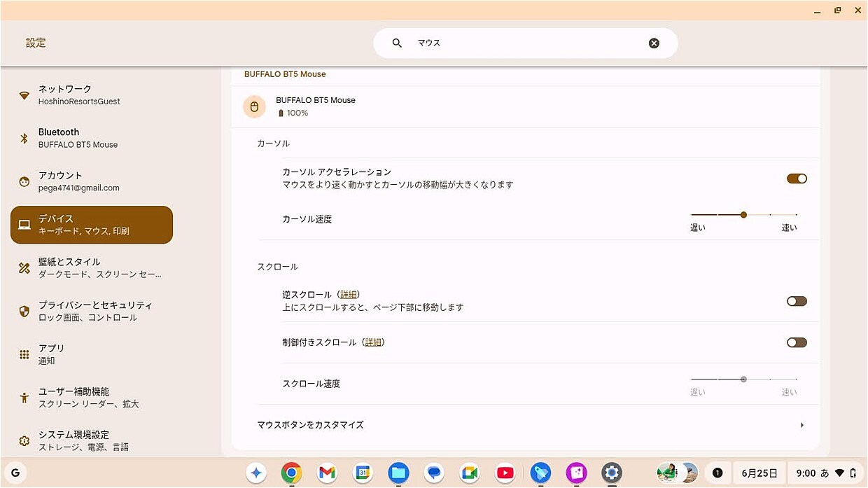The image size is (868, 488).
Task: Turn on controlled scrolling toggle
Action: click(x=797, y=342)
